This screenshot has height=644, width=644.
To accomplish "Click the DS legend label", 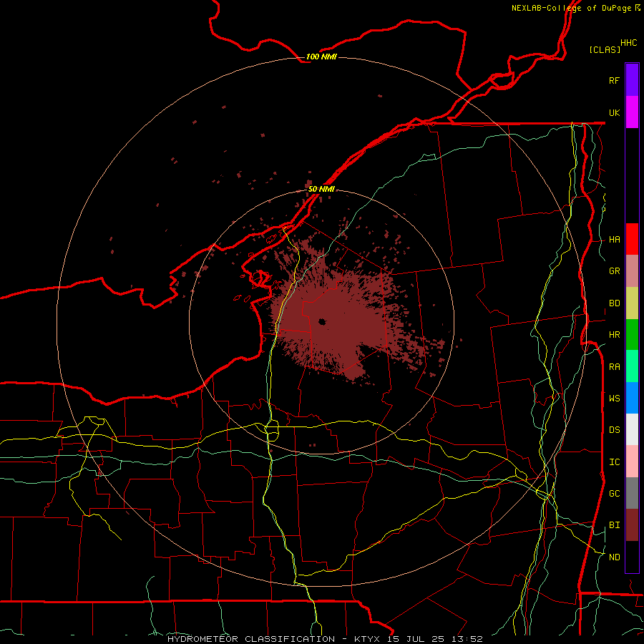I will click(614, 430).
